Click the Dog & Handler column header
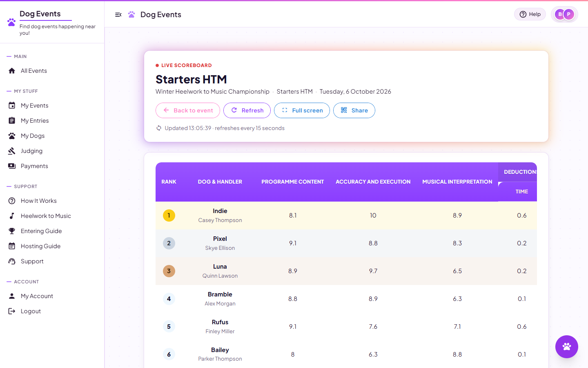588x368 pixels. point(220,182)
